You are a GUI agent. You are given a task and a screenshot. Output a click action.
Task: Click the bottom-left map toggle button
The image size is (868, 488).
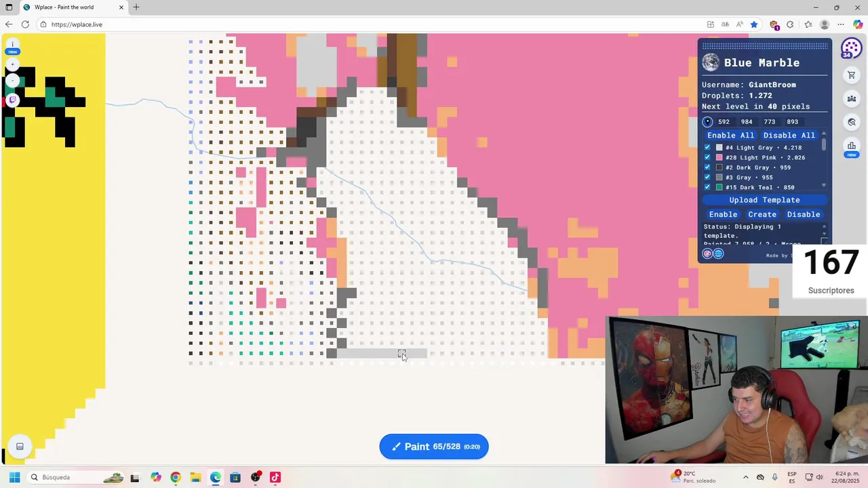click(x=20, y=446)
